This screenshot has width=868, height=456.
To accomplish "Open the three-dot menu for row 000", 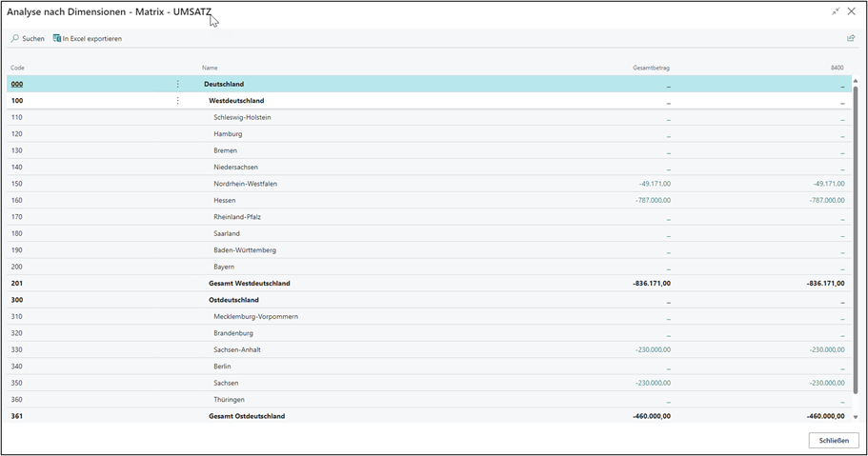I will click(x=177, y=84).
